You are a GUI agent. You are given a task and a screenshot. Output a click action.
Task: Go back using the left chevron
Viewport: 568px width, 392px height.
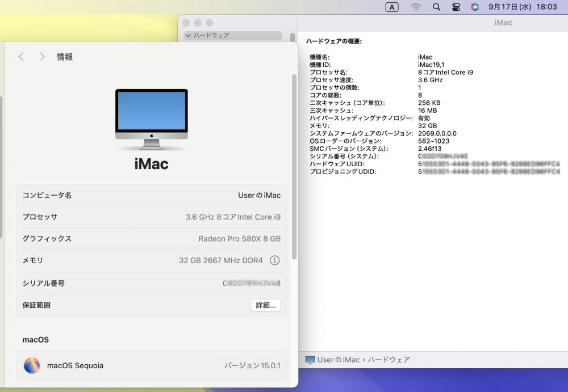pyautogui.click(x=22, y=57)
